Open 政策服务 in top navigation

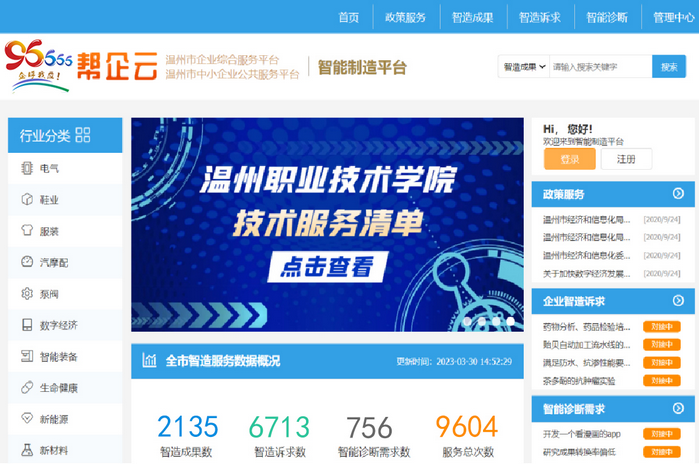[405, 17]
